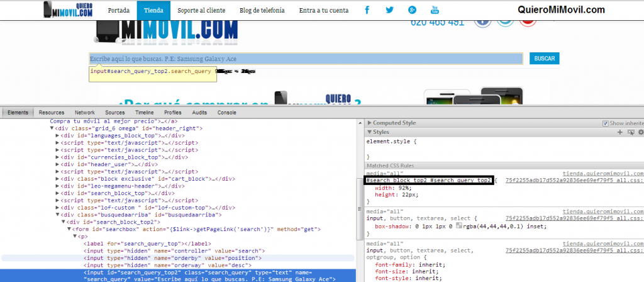Expand the Computed Style section

(370, 123)
